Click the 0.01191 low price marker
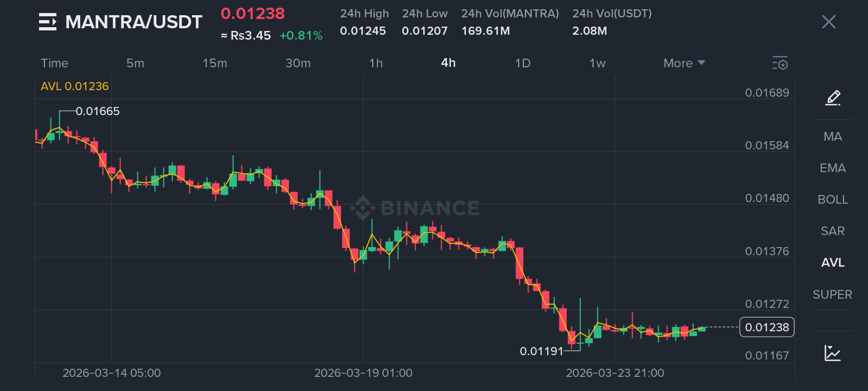 [541, 351]
